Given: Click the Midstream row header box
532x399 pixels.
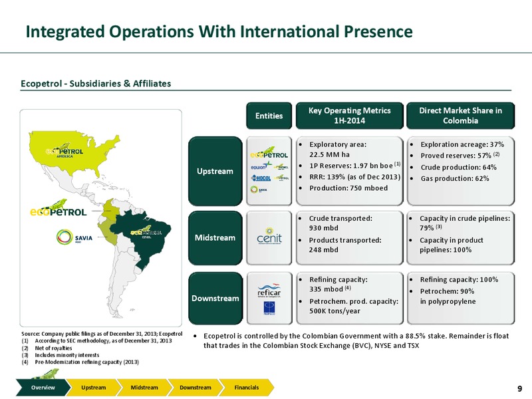Looking at the screenshot, I should (215, 237).
